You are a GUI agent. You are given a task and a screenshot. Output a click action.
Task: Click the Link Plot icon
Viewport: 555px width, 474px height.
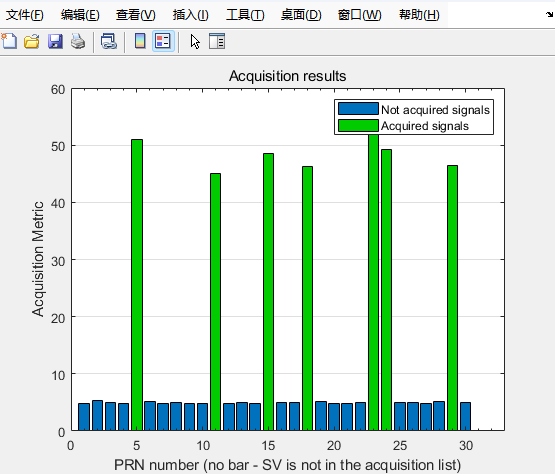109,41
